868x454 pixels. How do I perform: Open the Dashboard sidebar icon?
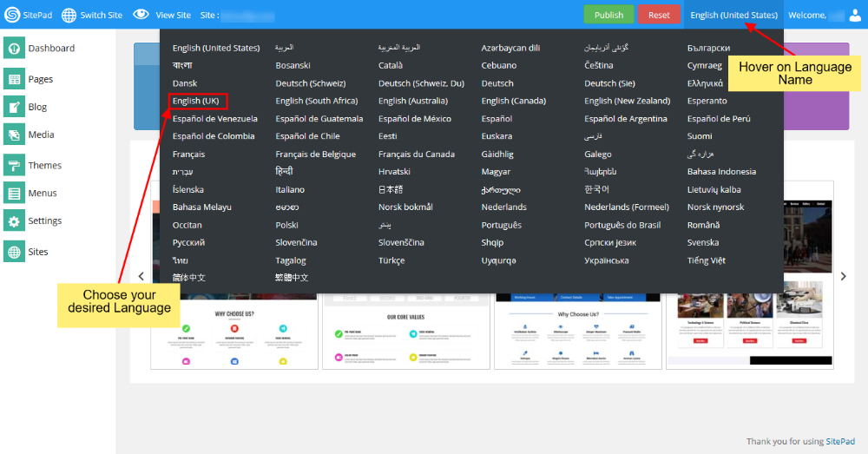[x=14, y=49]
